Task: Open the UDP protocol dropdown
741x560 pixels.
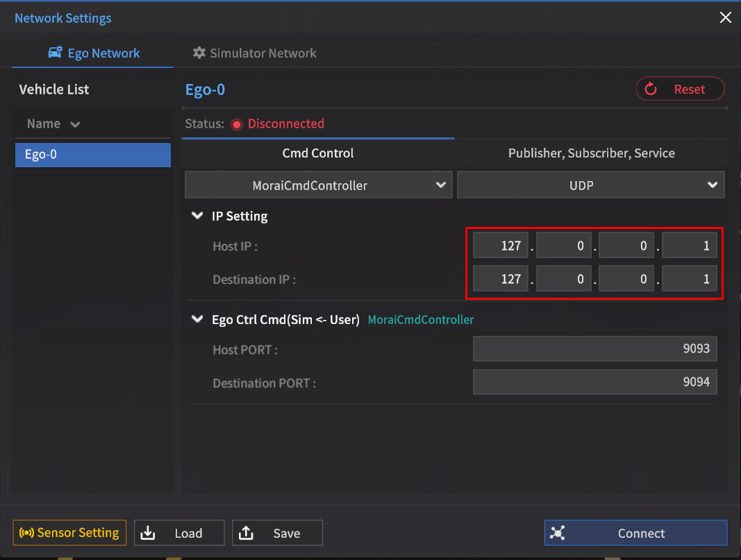Action: (x=590, y=185)
